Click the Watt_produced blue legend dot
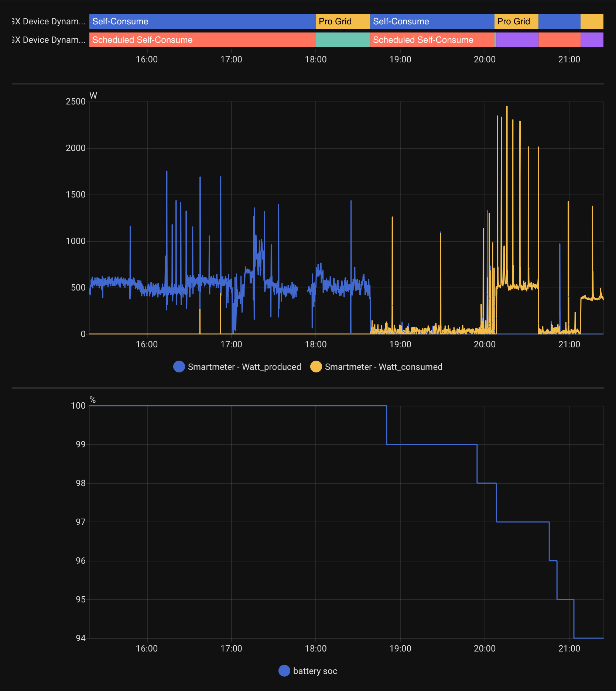This screenshot has height=691, width=616. pos(179,367)
